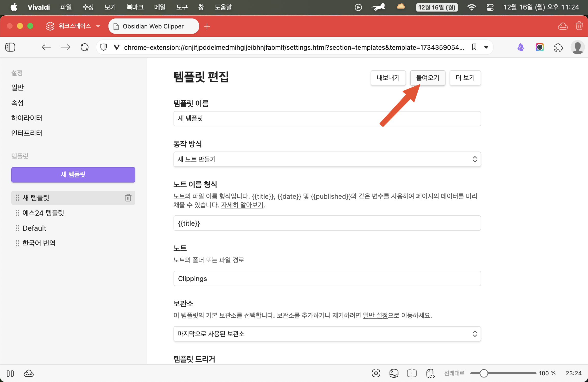
Task: Click the reload page icon
Action: click(x=84, y=47)
